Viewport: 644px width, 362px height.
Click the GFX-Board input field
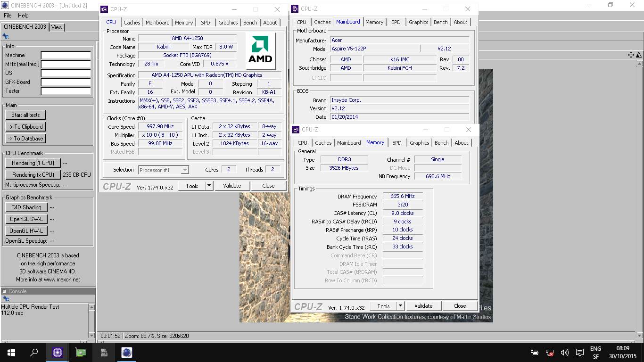tap(66, 82)
